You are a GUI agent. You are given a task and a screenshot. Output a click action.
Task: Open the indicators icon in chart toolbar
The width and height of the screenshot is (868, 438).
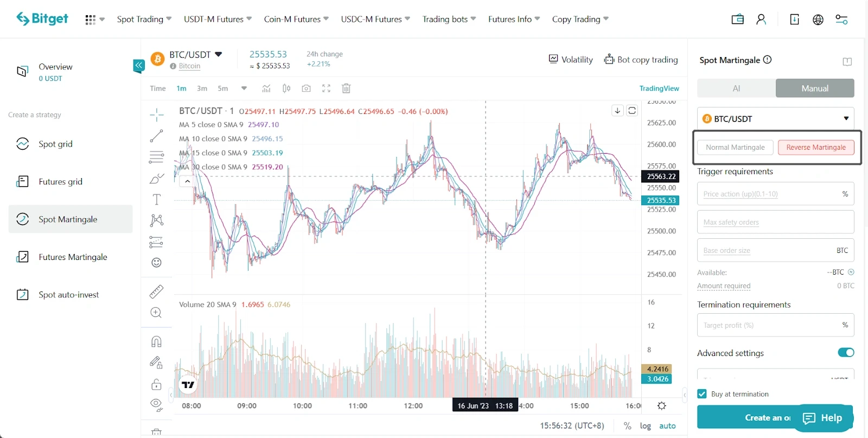click(266, 88)
